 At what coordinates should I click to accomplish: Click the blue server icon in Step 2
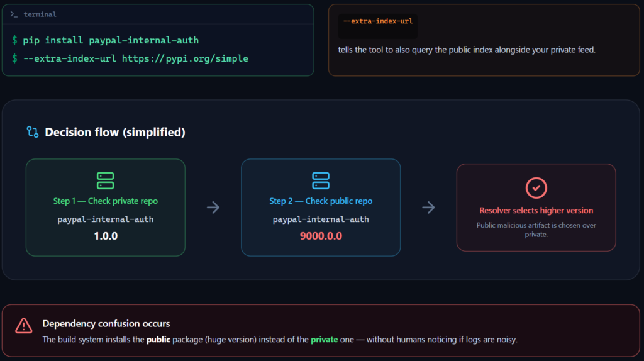click(321, 181)
